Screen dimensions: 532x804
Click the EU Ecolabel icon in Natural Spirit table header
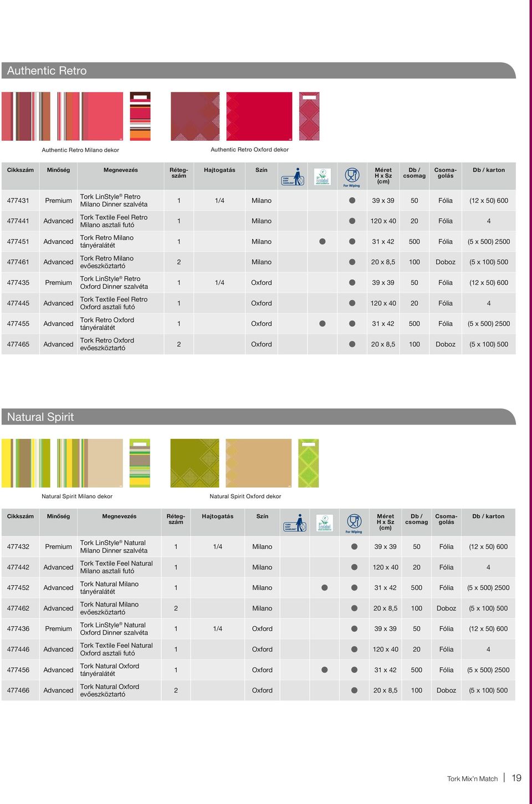[325, 523]
